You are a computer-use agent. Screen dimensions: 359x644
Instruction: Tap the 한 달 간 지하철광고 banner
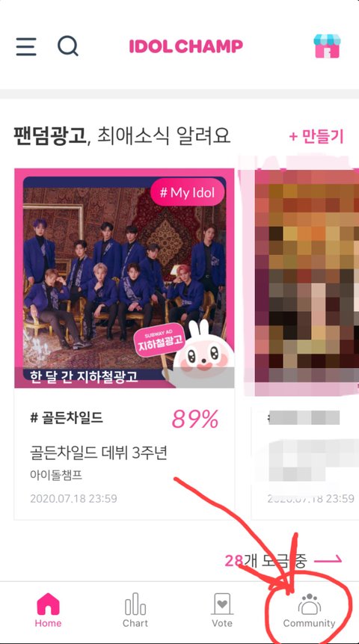point(84,377)
